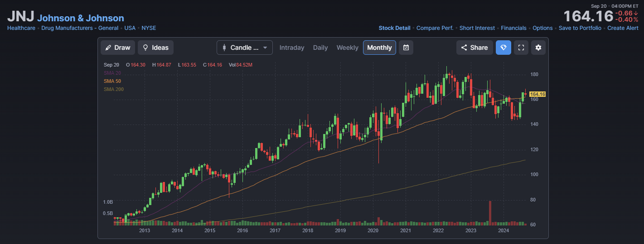644x244 pixels.
Task: Switch to the Intraday timeframe tab
Action: (292, 48)
